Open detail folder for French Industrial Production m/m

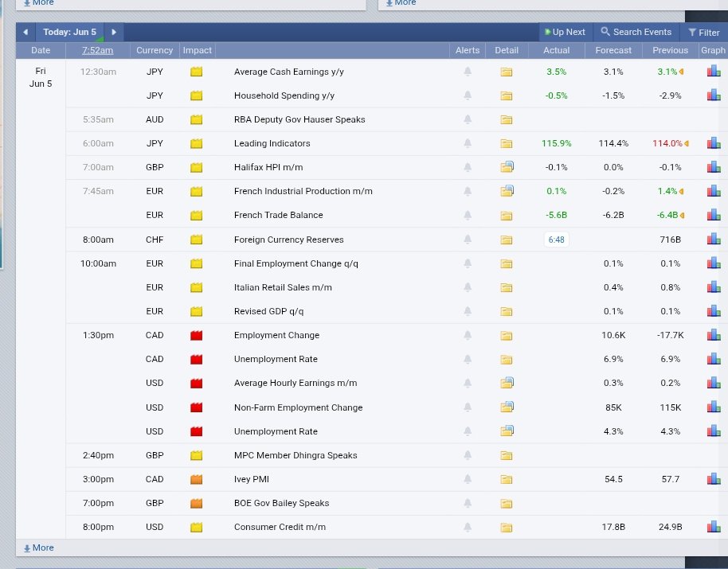(507, 190)
